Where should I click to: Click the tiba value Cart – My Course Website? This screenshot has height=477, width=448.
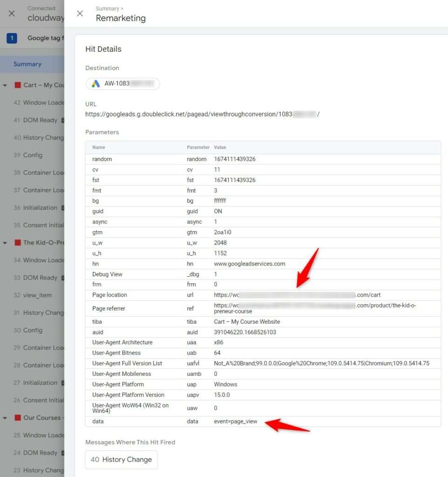247,321
